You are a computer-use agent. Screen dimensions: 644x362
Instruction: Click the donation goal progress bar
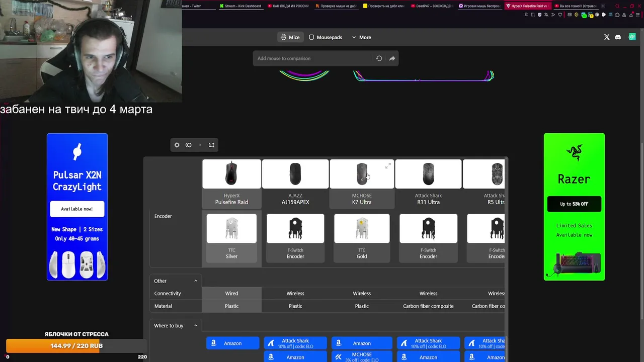coord(76,346)
